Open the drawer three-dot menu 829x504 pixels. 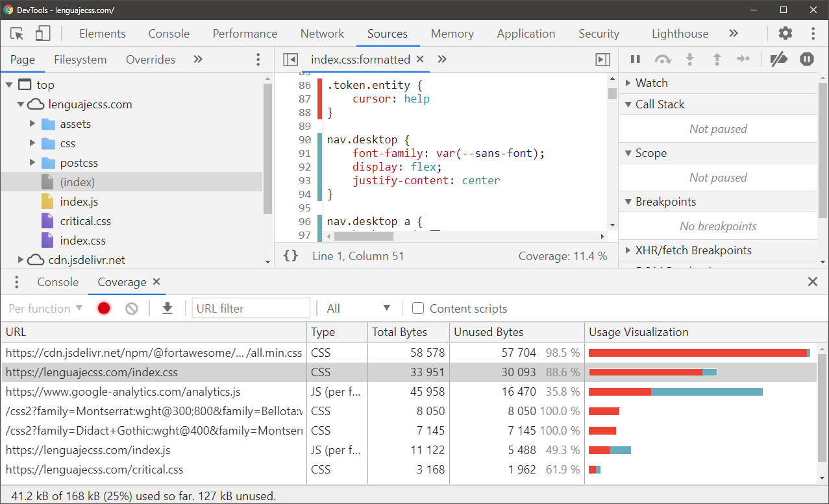17,282
